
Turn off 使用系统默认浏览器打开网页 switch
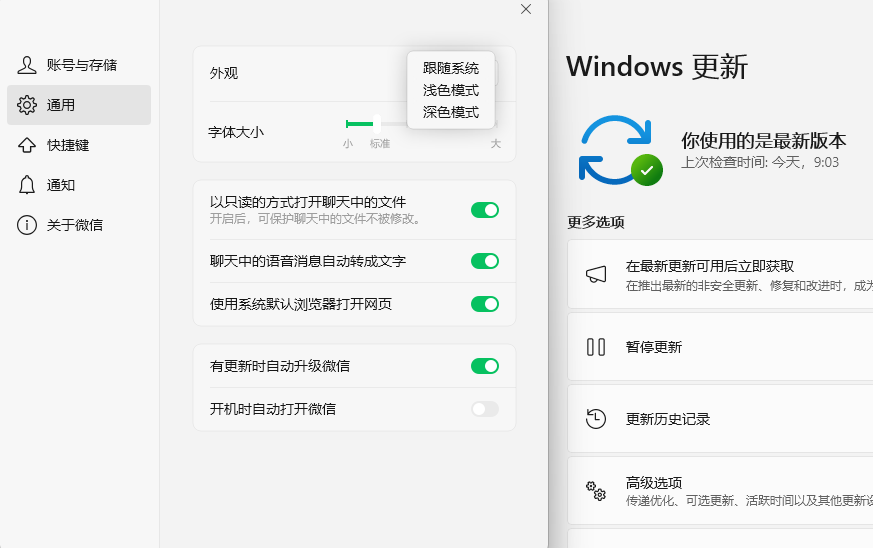pyautogui.click(x=484, y=304)
